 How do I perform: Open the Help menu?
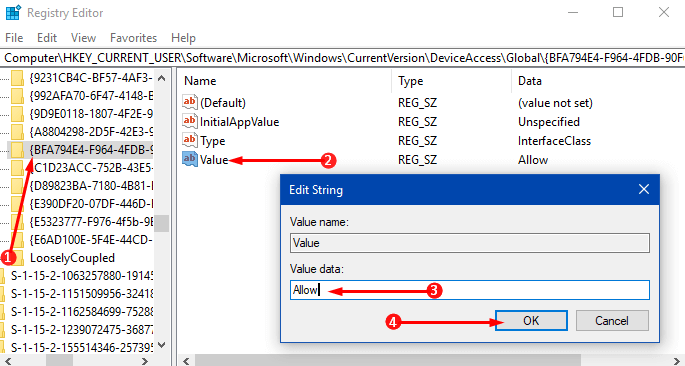tap(183, 38)
